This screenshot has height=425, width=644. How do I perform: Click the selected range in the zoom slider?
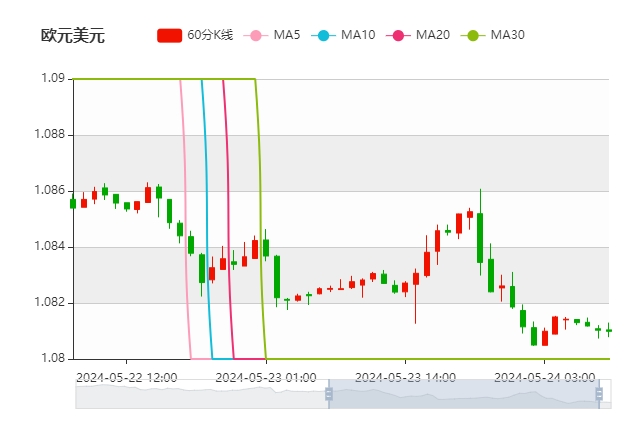click(464, 394)
